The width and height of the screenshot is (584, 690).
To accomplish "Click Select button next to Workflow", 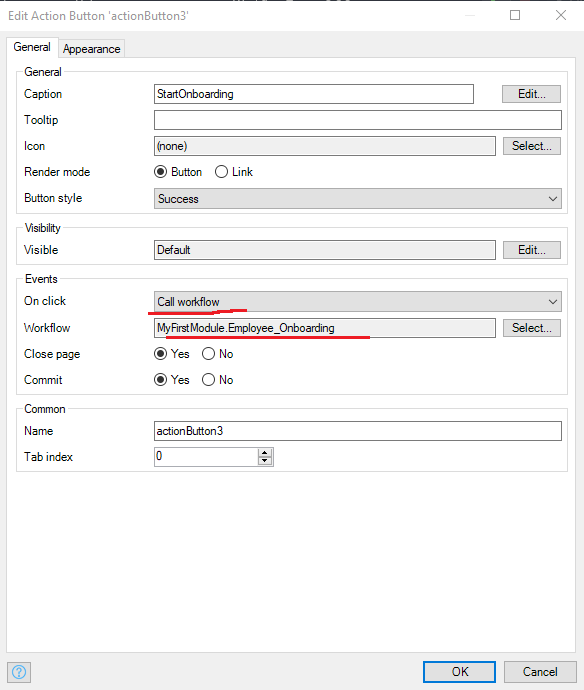I will click(531, 328).
